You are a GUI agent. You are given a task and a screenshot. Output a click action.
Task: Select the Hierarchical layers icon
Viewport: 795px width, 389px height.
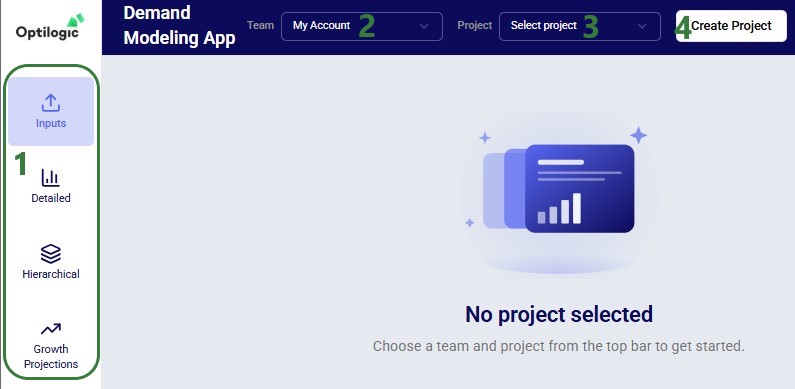tap(51, 254)
